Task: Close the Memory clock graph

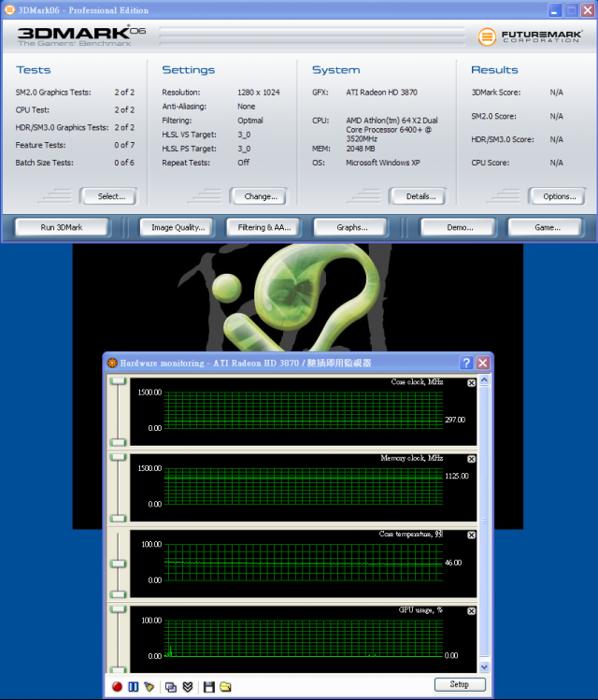Action: (471, 459)
